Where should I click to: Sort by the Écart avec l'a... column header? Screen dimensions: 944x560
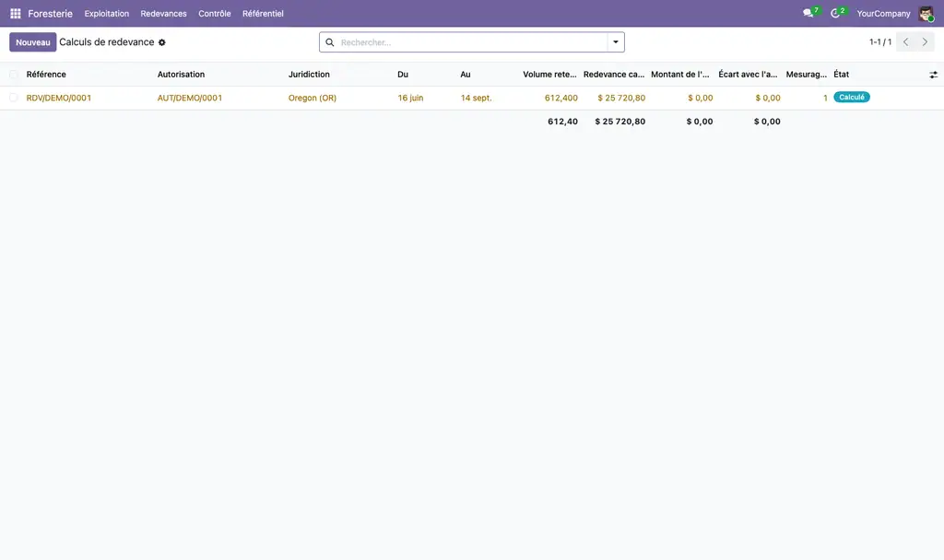pyautogui.click(x=748, y=75)
